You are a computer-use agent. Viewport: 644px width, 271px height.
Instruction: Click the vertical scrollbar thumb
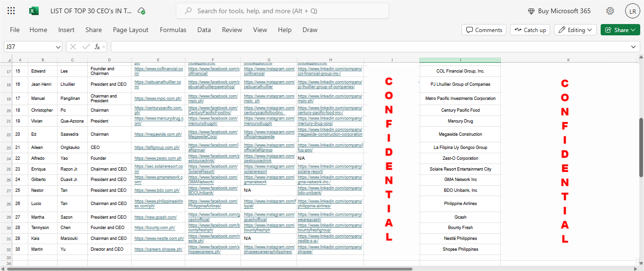641,147
